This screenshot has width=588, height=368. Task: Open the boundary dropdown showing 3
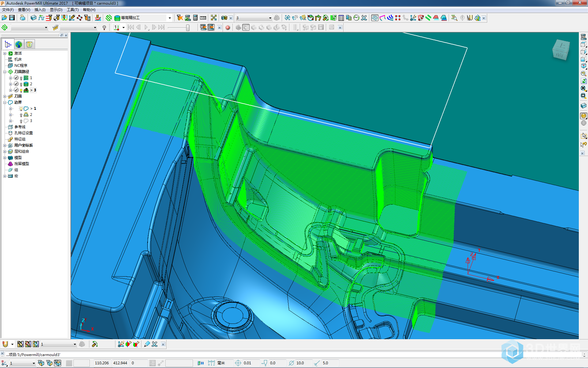point(270,18)
